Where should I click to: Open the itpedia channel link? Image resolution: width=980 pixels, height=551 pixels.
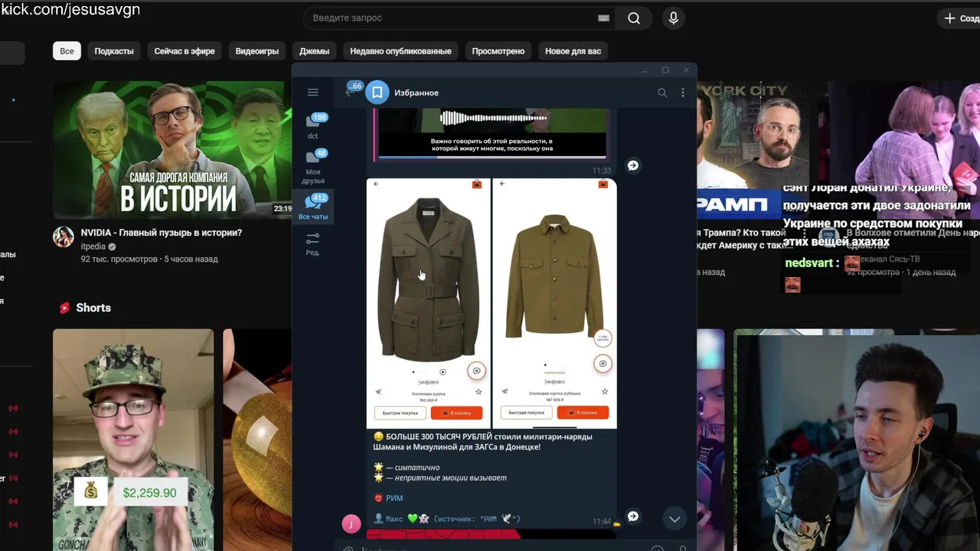pos(93,246)
